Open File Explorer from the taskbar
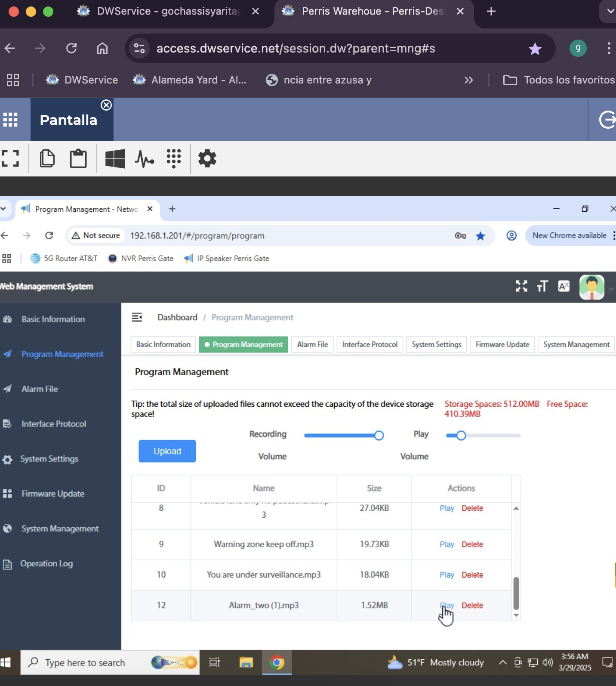This screenshot has height=686, width=616. [246, 662]
